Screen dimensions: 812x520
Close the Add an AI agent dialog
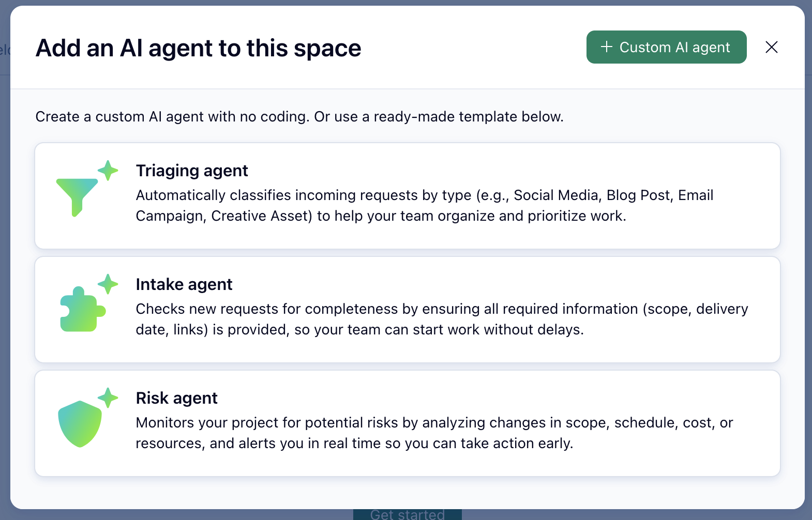[771, 47]
